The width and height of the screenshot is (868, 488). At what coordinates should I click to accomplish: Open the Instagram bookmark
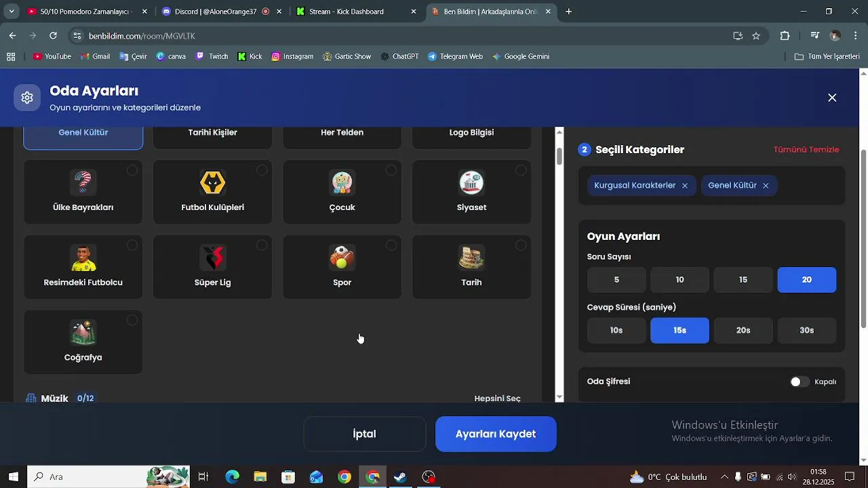coord(292,56)
